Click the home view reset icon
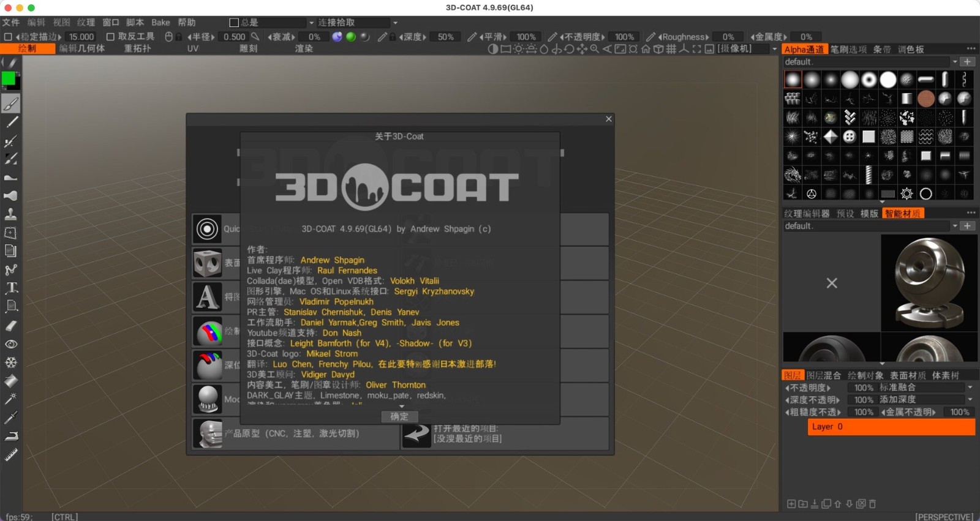Image resolution: width=980 pixels, height=521 pixels. point(646,49)
